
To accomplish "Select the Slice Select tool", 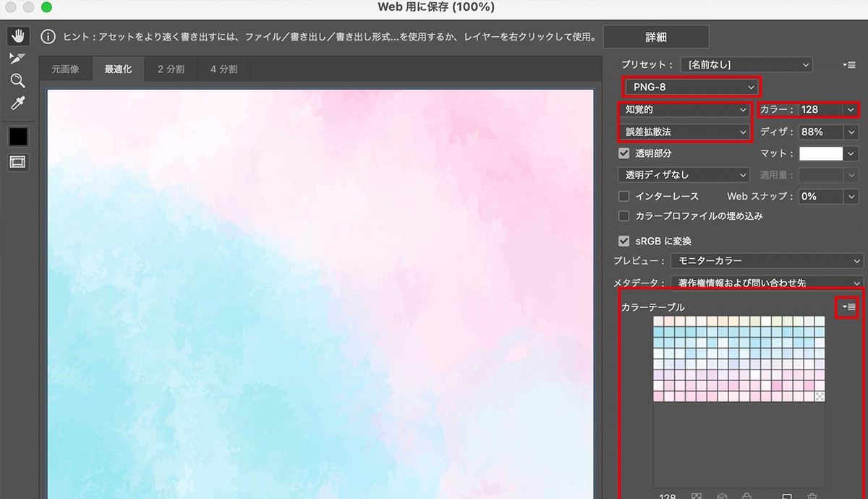I will click(17, 58).
